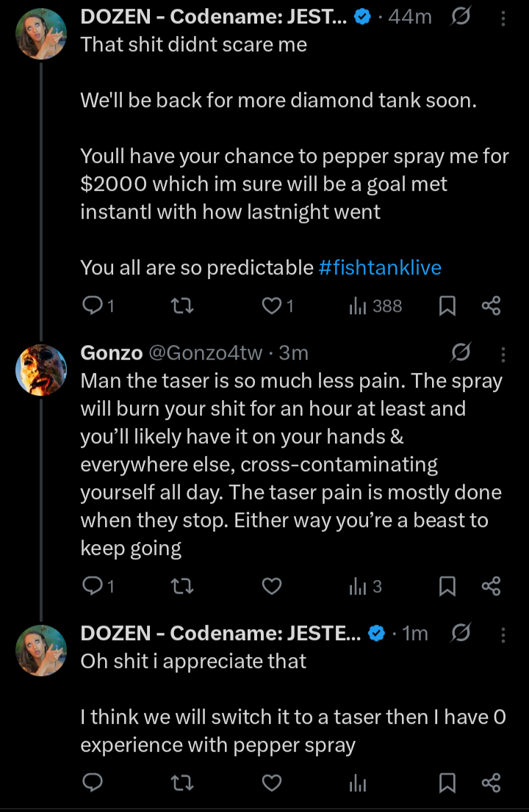View analytics showing 388 views

[375, 306]
